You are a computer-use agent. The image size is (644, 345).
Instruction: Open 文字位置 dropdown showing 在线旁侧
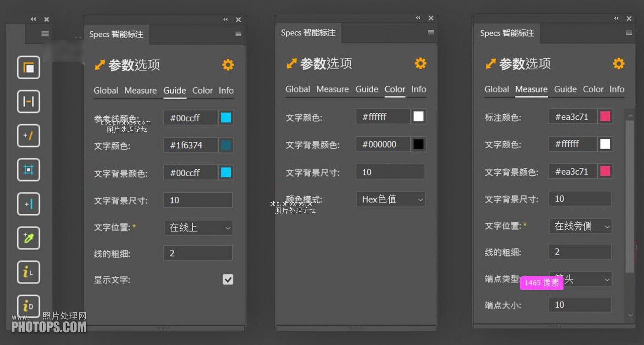(x=580, y=226)
